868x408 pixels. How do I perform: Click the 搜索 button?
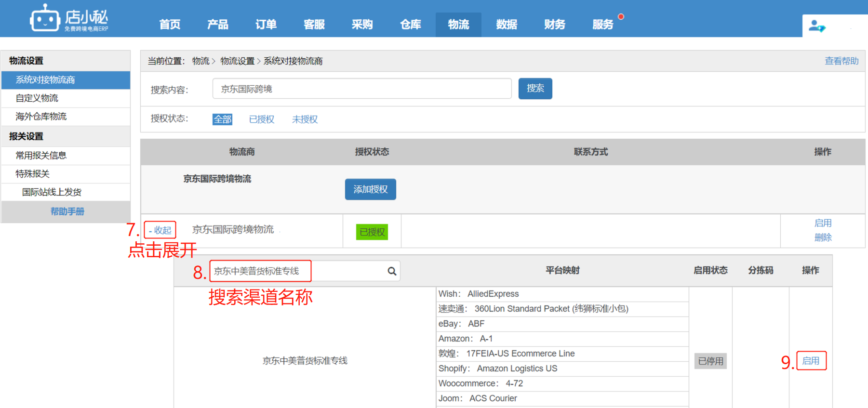(535, 89)
